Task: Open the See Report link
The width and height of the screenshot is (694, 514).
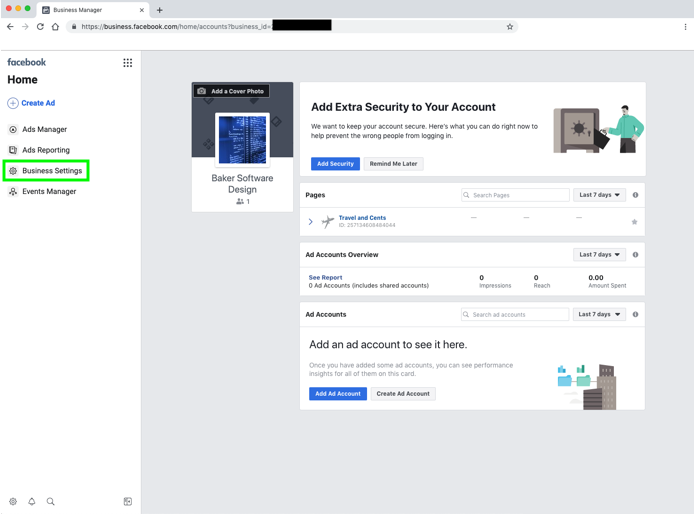Action: (325, 278)
